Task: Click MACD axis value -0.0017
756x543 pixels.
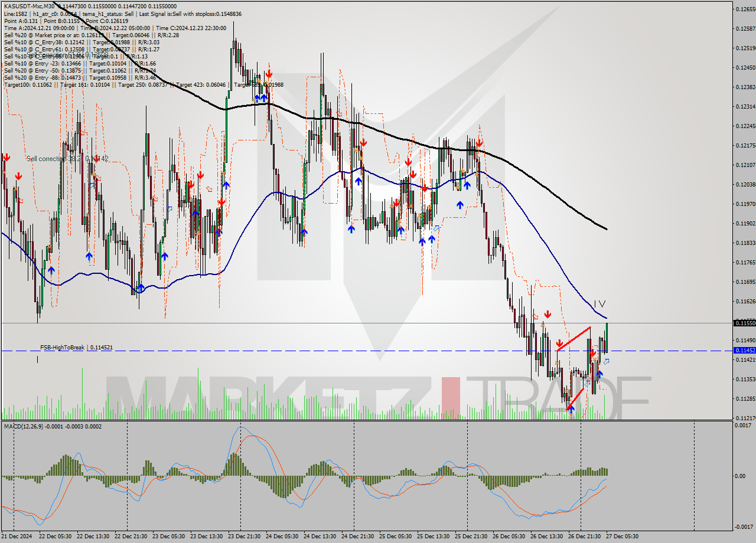Action: click(744, 526)
